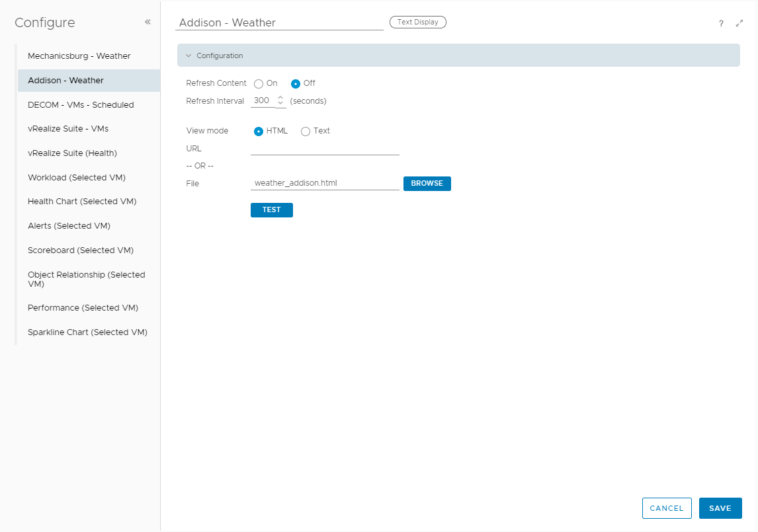Viewport: 758px width, 532px height.
Task: Save the widget configuration
Action: click(720, 508)
